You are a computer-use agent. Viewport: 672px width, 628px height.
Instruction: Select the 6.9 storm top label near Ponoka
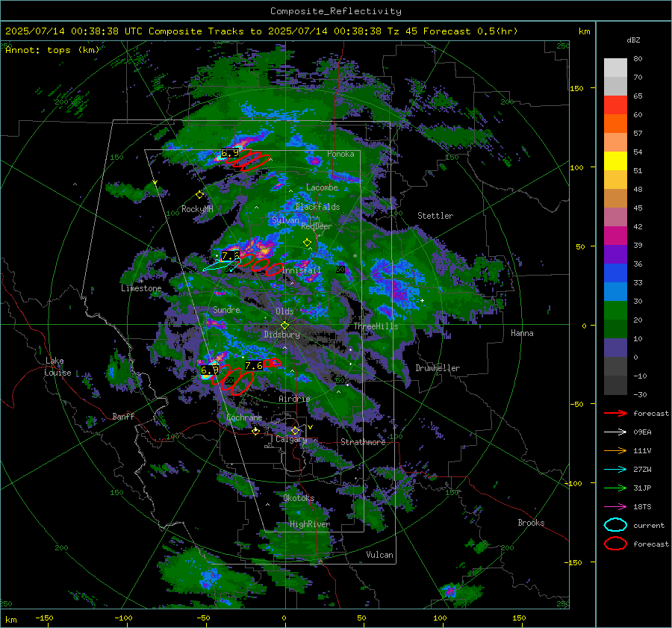click(230, 153)
